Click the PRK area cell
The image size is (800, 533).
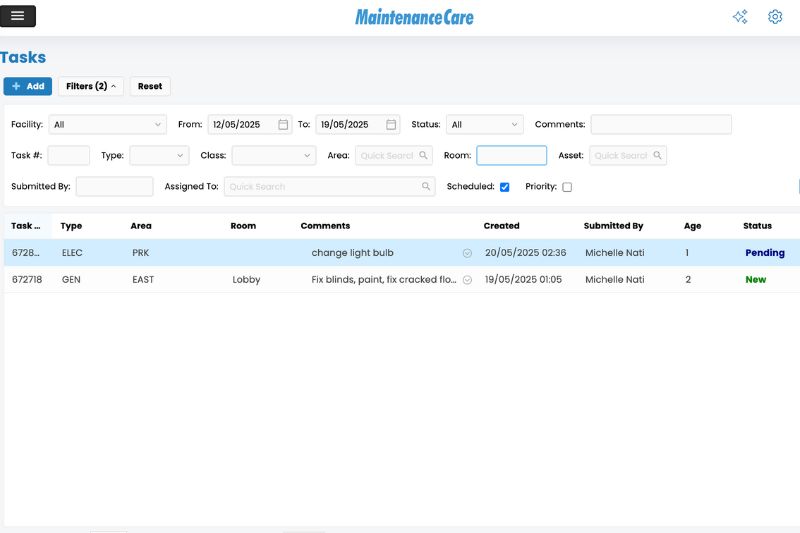[x=140, y=253]
